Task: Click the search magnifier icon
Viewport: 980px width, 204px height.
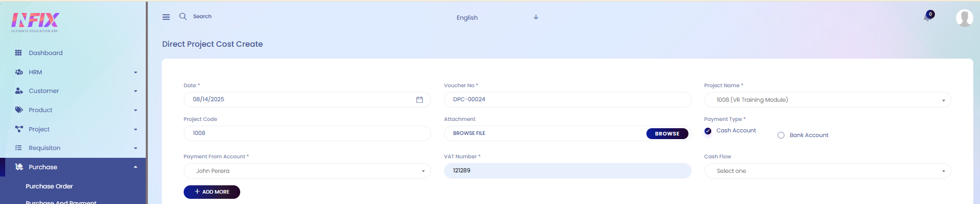Action: point(183,17)
